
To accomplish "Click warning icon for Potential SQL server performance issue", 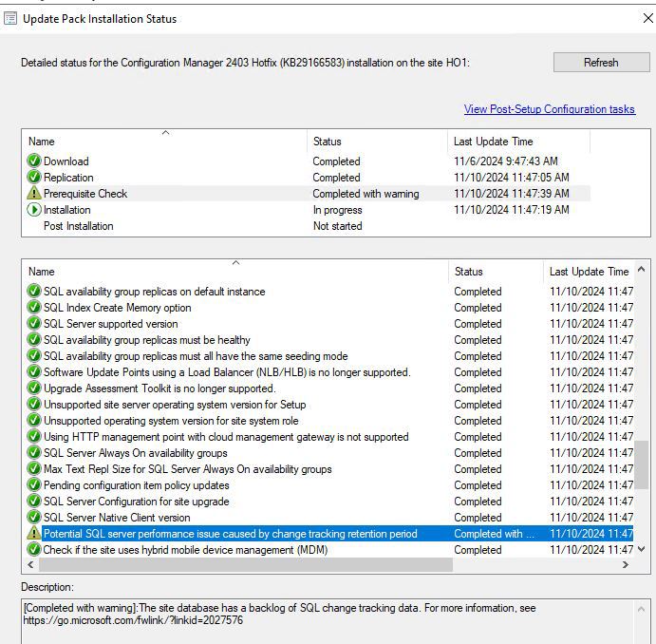I will (x=34, y=533).
